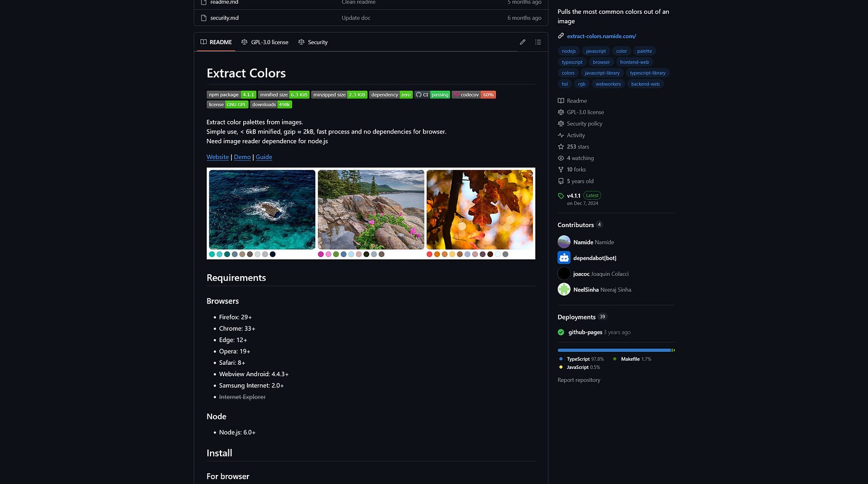Click the javascript topic tag

[596, 51]
